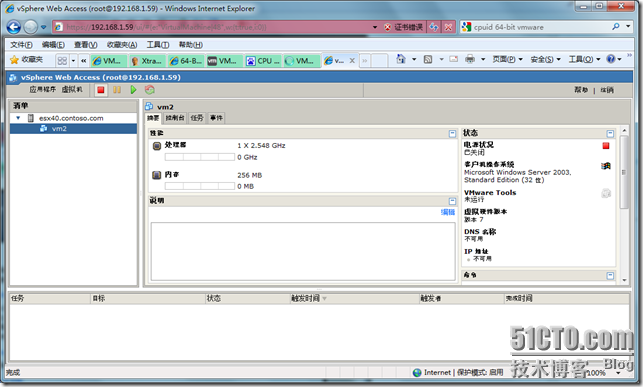Click the stop loading X icon in address bar

[448, 27]
